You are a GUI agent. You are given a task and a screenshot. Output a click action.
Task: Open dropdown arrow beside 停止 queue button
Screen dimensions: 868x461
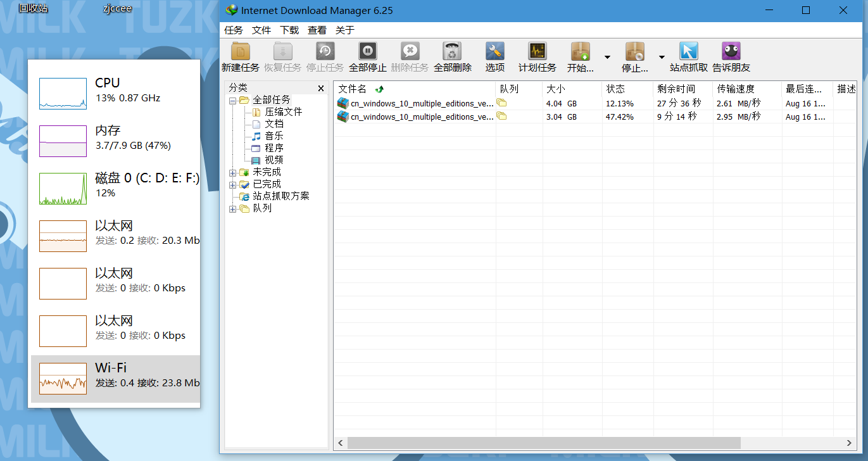[x=662, y=57]
